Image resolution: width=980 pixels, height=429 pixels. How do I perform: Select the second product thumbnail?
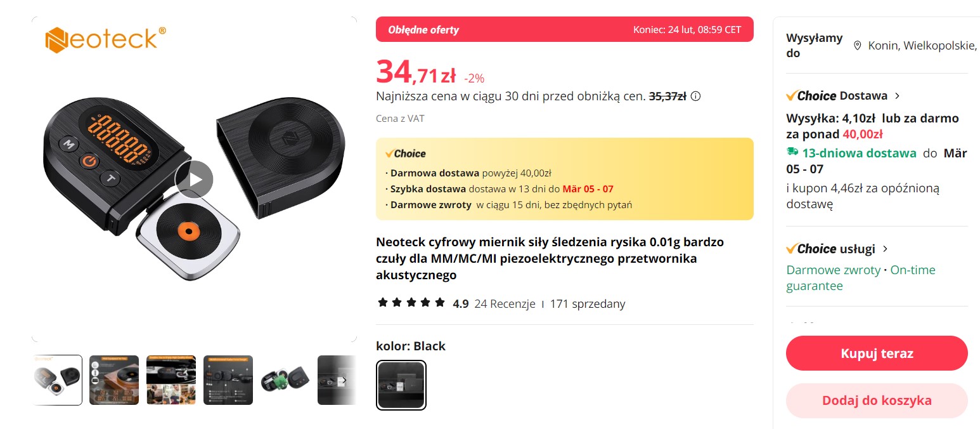pyautogui.click(x=114, y=379)
